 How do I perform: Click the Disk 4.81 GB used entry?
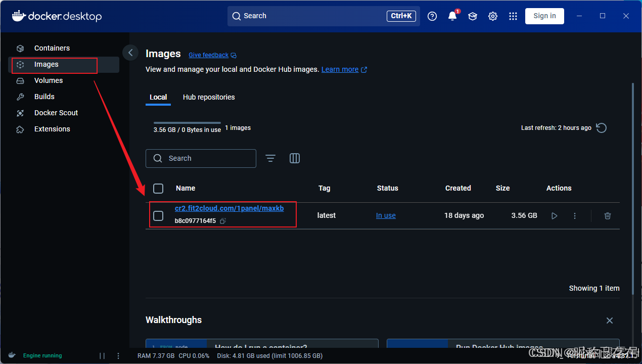tap(269, 356)
